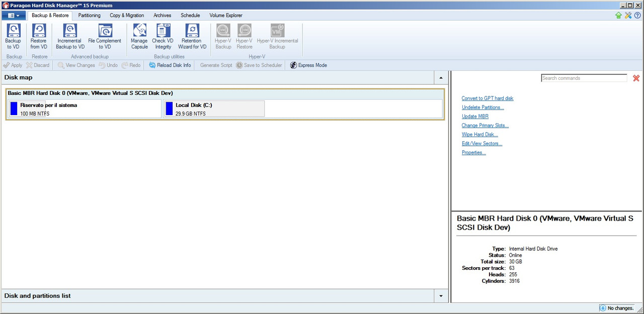Select the Riservato per il sistema partition

pyautogui.click(x=85, y=109)
